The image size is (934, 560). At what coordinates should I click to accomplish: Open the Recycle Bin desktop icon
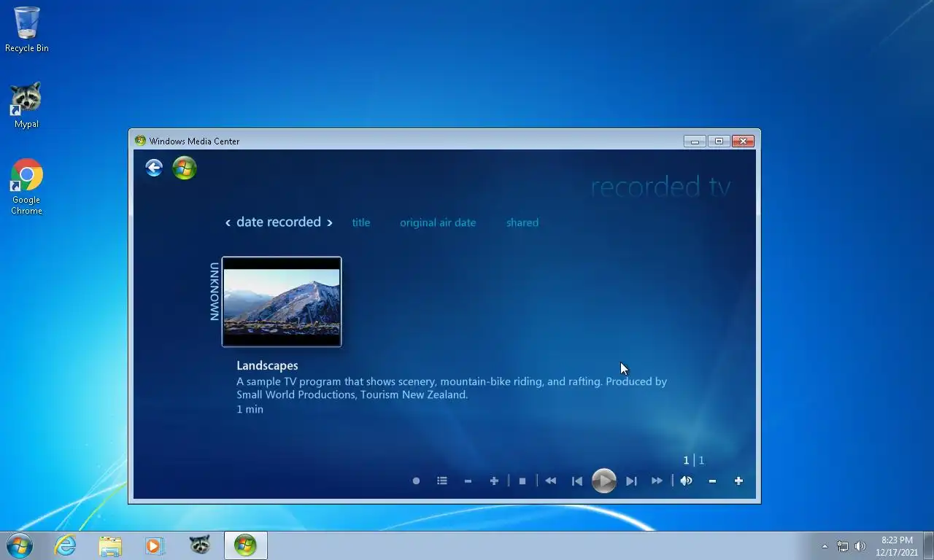click(x=27, y=30)
